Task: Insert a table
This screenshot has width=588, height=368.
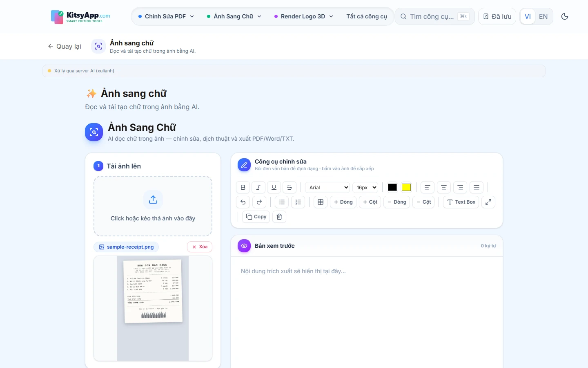Action: click(x=321, y=202)
